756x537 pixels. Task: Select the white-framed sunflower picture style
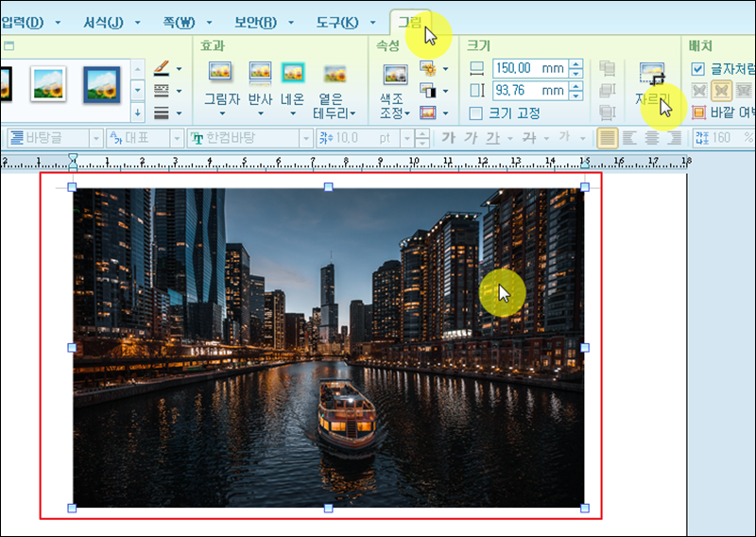pos(48,84)
